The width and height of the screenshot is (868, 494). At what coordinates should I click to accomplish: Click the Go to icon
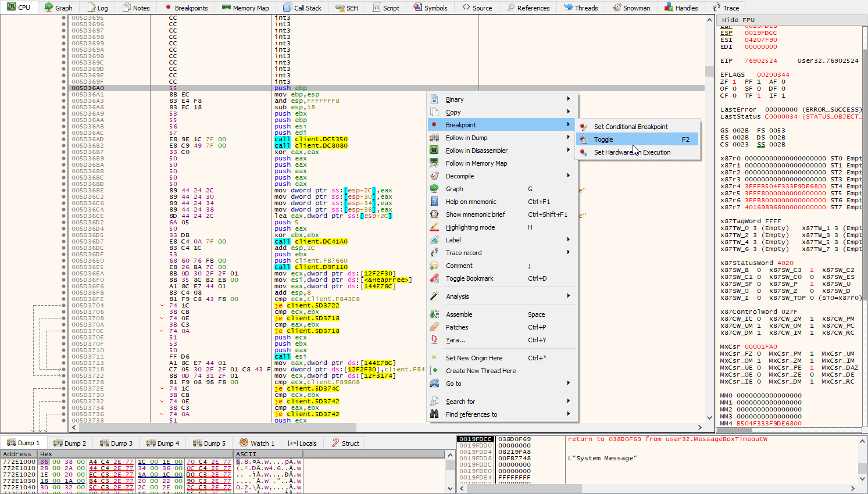coord(434,384)
